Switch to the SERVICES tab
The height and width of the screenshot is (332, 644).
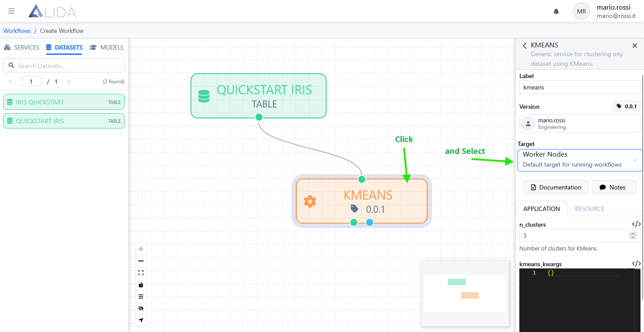click(x=22, y=47)
